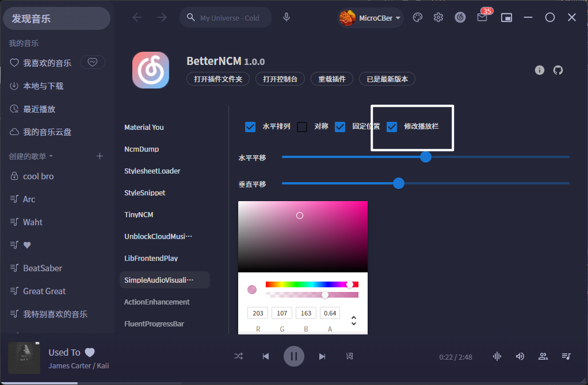The width and height of the screenshot is (588, 385).
Task: Click the GitHub icon for BetterNCM
Action: (558, 70)
